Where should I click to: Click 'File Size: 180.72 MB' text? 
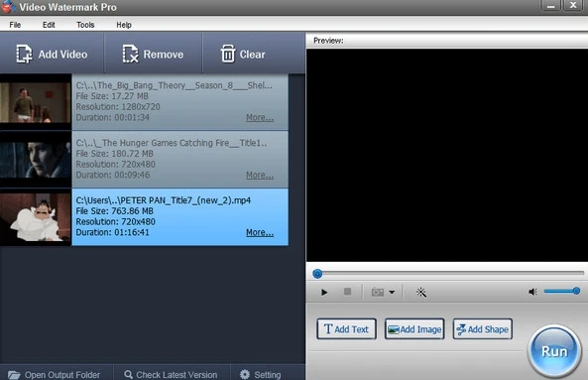(x=114, y=154)
